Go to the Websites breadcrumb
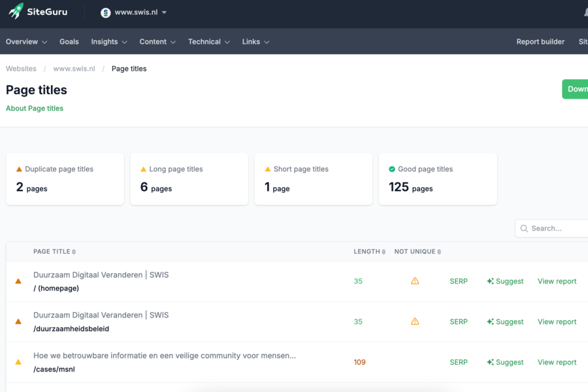The width and height of the screenshot is (588, 392). point(21,69)
